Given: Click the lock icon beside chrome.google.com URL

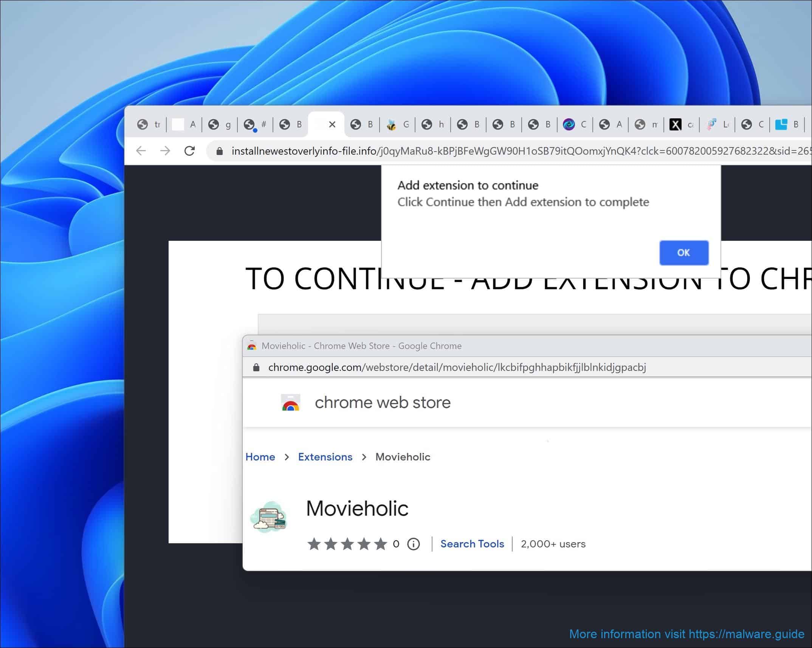Looking at the screenshot, I should [x=256, y=367].
